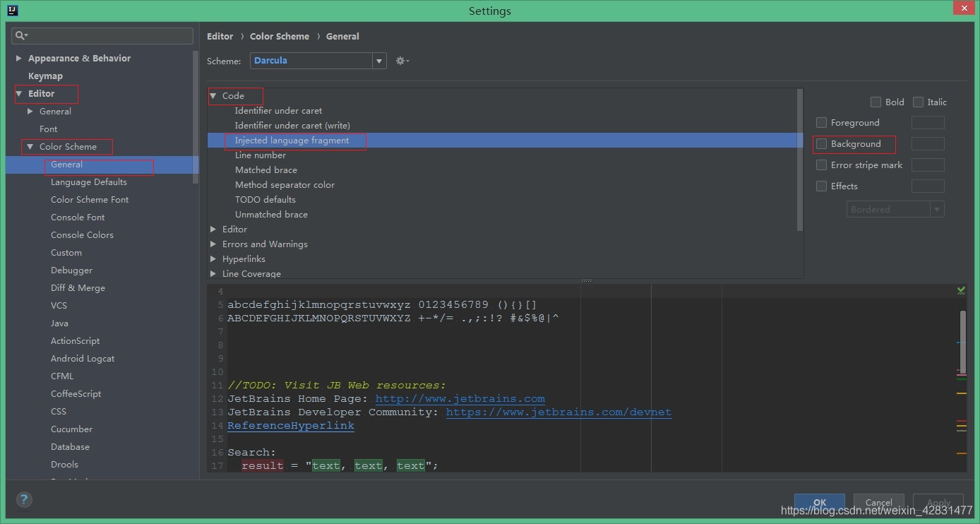Enable the Italic checkbox
The width and height of the screenshot is (980, 524).
click(918, 102)
